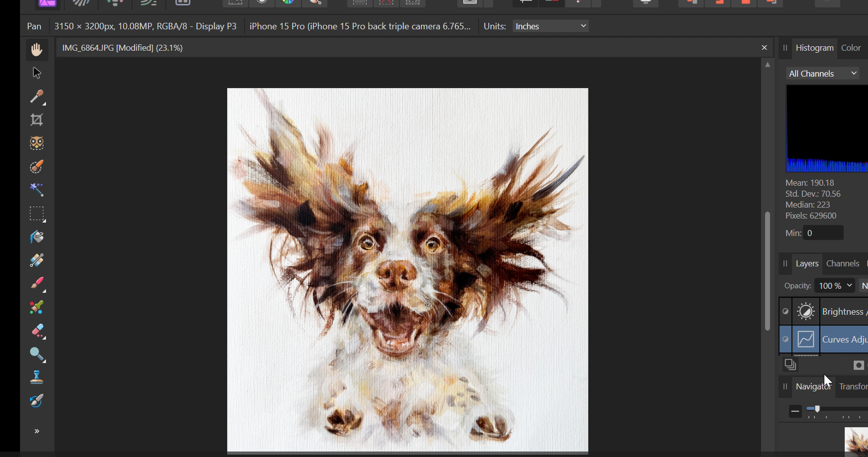Toggle visibility of Brightness adjustment layer
Image resolution: width=868 pixels, height=457 pixels.
[786, 312]
